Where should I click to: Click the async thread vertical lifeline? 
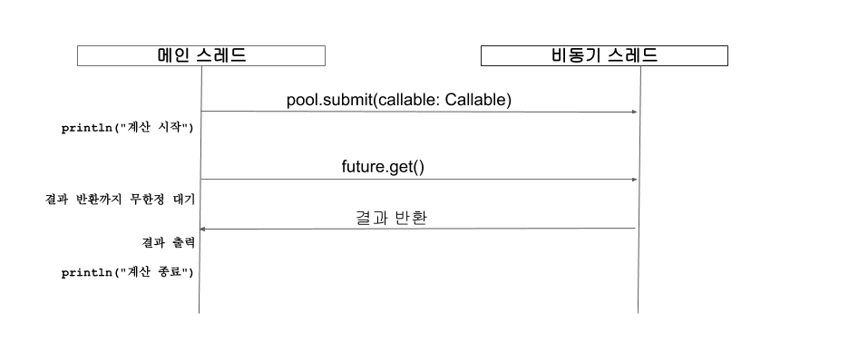(639, 190)
